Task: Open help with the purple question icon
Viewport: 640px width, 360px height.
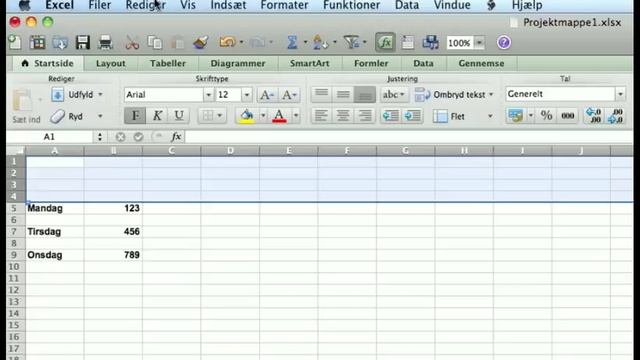Action: tap(504, 42)
